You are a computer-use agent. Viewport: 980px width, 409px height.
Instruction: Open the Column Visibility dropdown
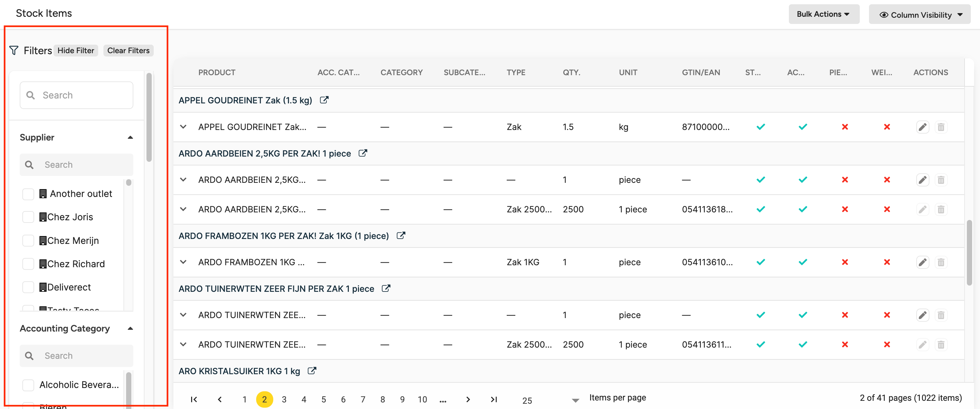tap(920, 14)
